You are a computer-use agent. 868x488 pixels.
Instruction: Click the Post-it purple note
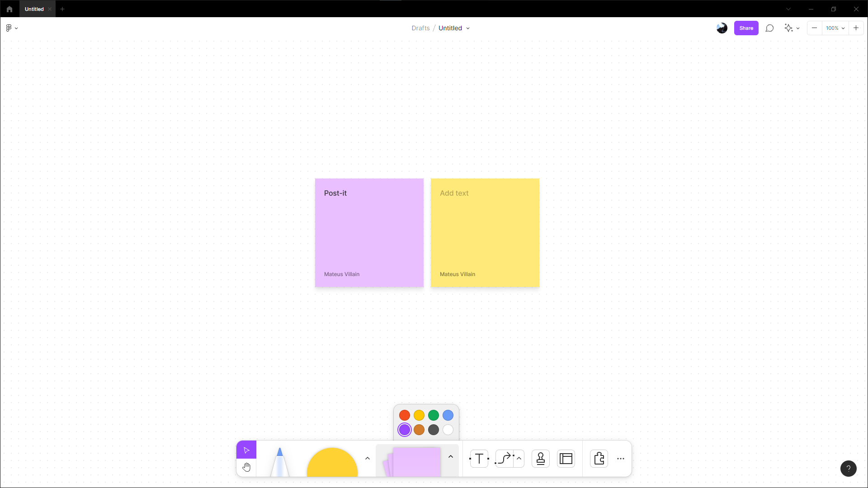point(369,232)
